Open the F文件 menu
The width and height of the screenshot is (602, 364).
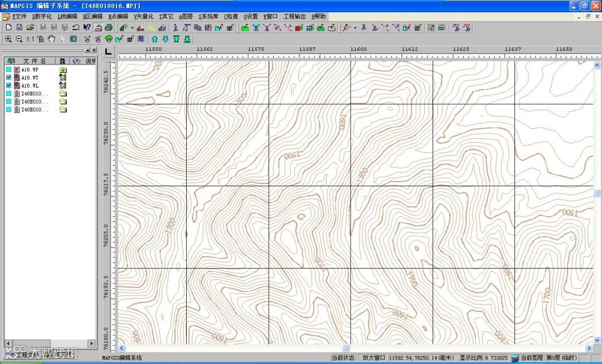click(x=19, y=17)
